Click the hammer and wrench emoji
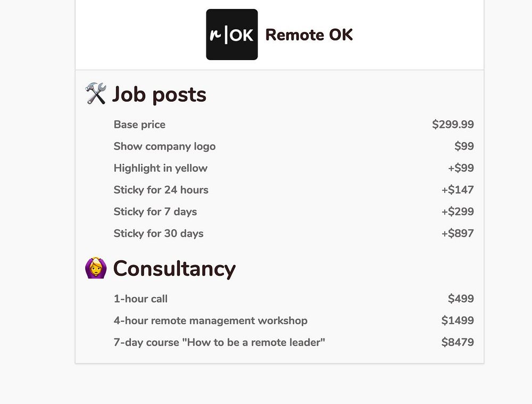The image size is (532, 404). pos(96,94)
